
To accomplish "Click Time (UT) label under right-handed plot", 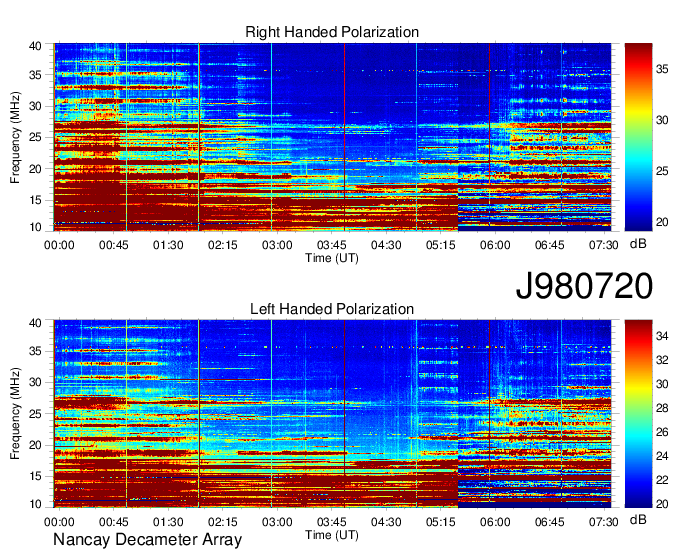I will click(332, 258).
